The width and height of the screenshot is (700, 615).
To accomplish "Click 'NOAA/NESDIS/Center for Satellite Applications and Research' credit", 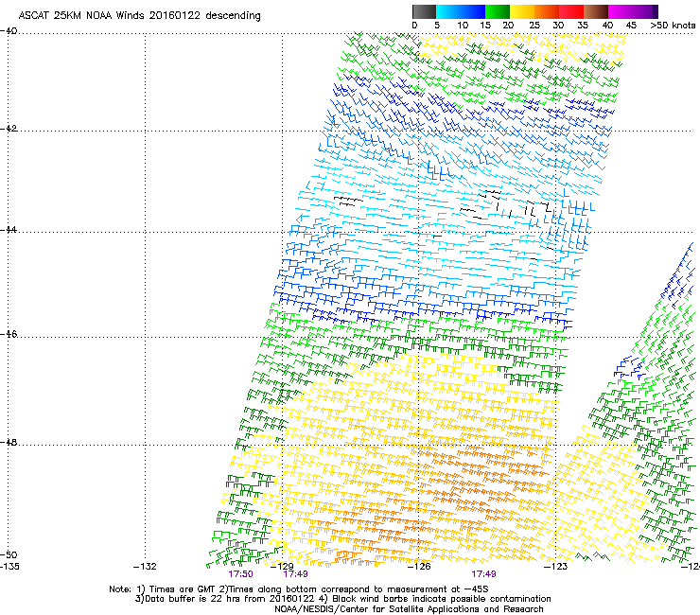I will [x=409, y=609].
